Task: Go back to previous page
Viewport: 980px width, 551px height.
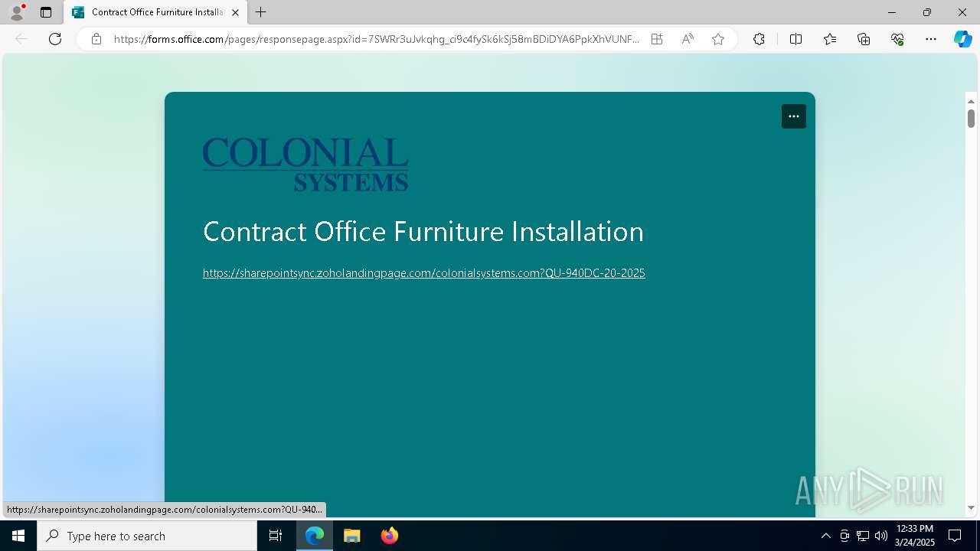Action: point(21,39)
